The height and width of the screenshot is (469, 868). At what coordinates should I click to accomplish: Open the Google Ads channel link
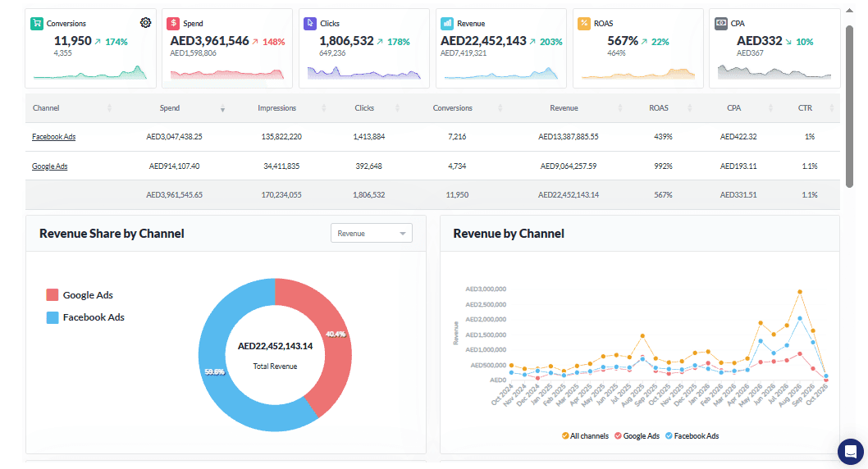coord(50,166)
